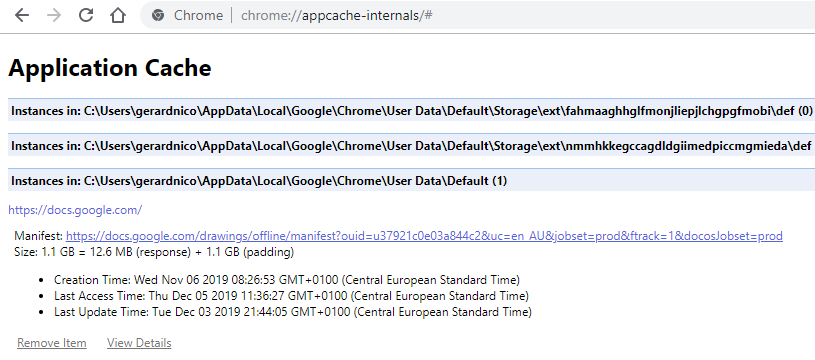This screenshot has height=360, width=815.
Task: Expand the nmmhkkegccagdldgiimedpiccmgmieda instances section
Action: [412, 145]
